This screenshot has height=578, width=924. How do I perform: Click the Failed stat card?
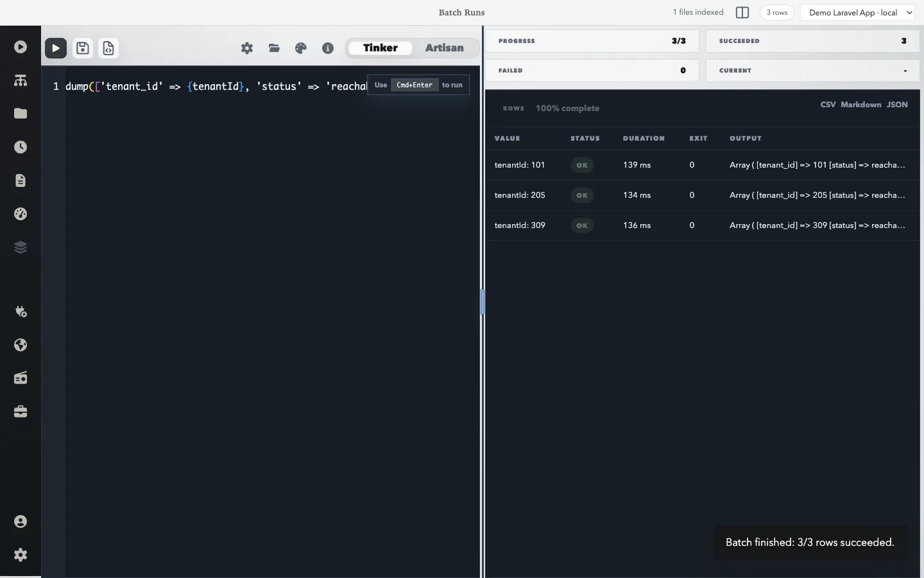(x=592, y=71)
